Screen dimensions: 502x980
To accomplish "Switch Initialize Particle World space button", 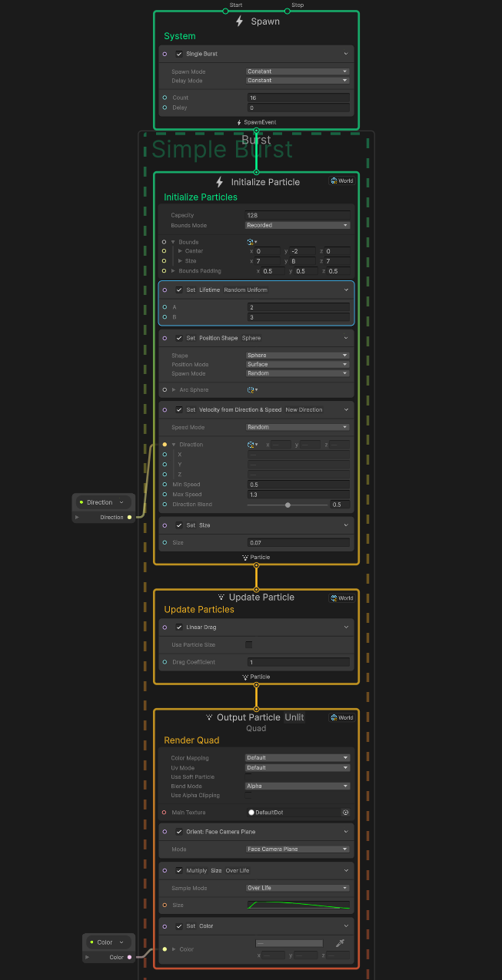I will (342, 181).
